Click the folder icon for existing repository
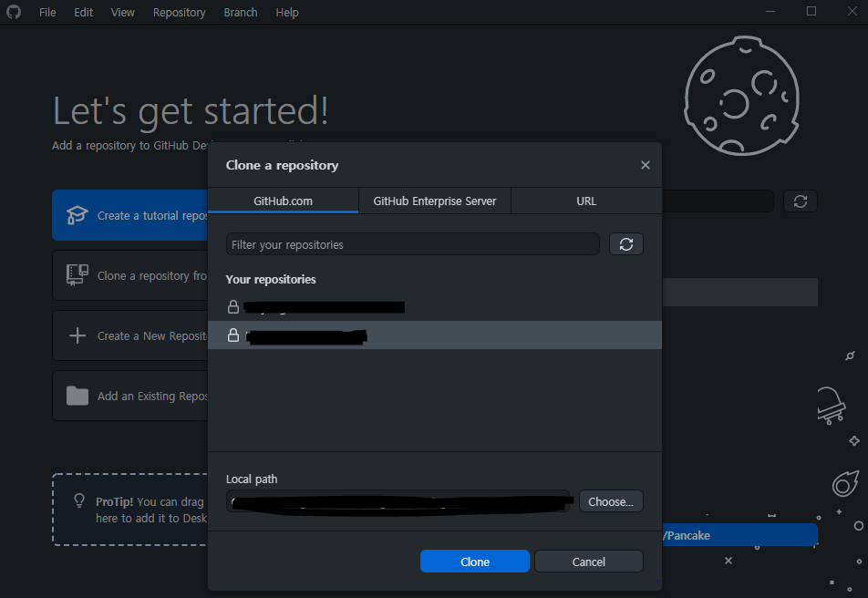The height and width of the screenshot is (598, 868). [77, 396]
